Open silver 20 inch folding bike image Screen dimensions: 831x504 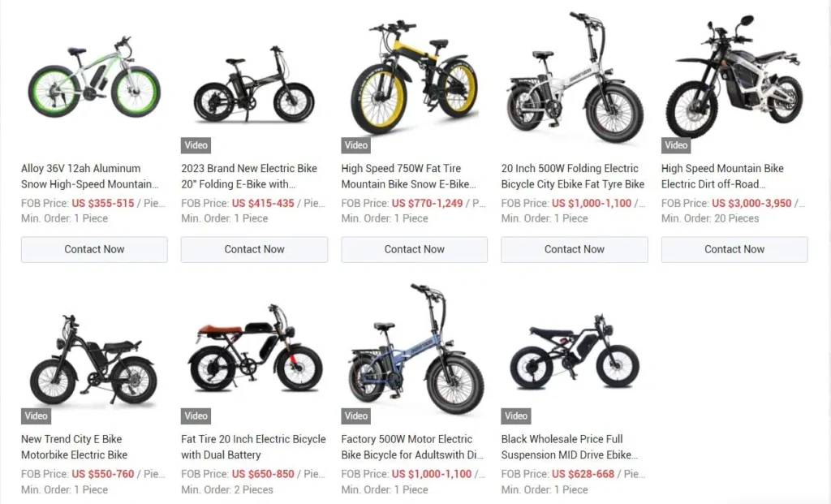pyautogui.click(x=575, y=77)
